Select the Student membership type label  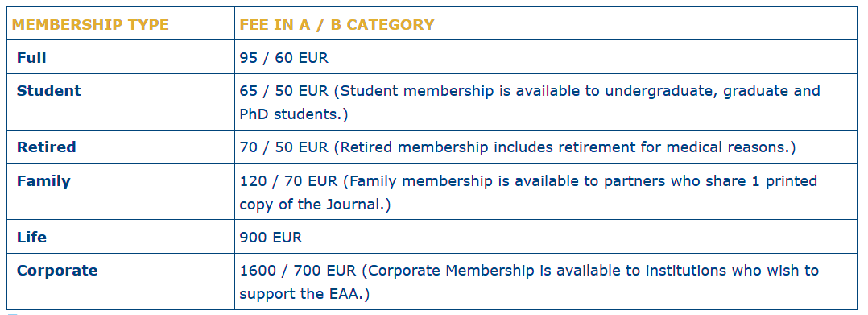48,91
